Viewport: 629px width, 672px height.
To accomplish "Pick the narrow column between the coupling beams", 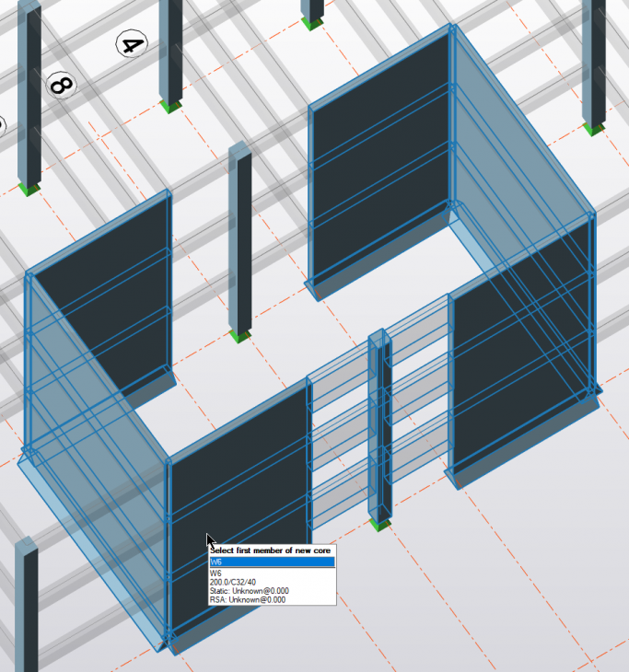I will [x=380, y=424].
